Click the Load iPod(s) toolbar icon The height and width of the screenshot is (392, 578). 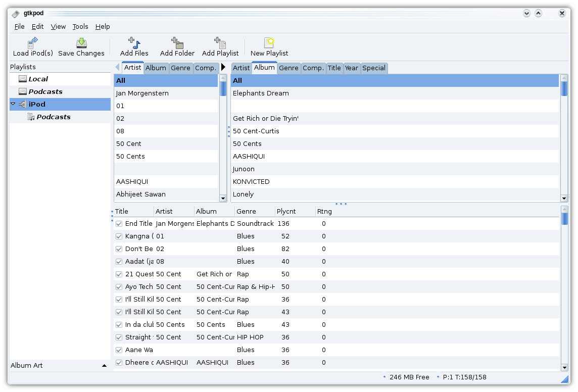pos(33,43)
